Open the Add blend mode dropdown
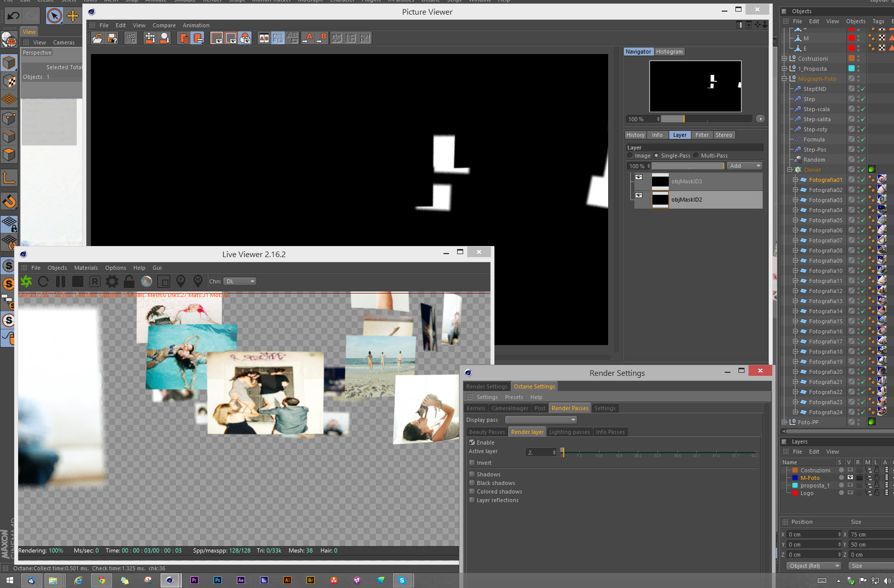Viewport: 894px width, 588px height. pyautogui.click(x=744, y=166)
